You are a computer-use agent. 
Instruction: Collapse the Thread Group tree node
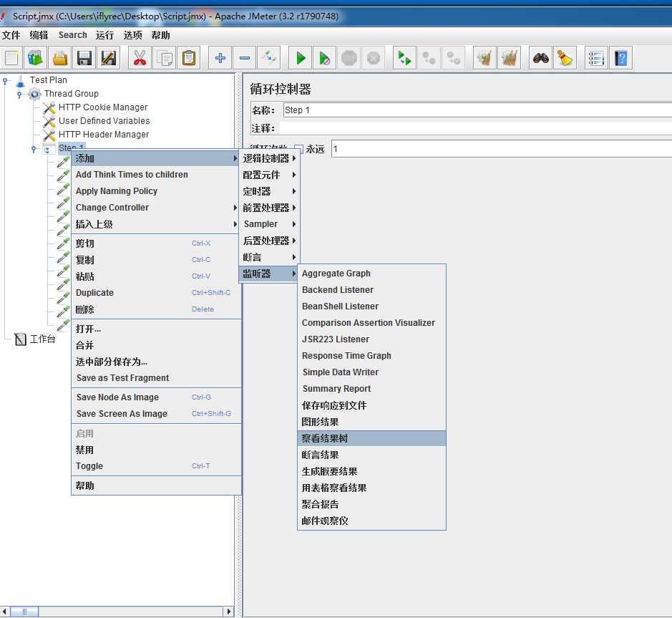(x=19, y=94)
